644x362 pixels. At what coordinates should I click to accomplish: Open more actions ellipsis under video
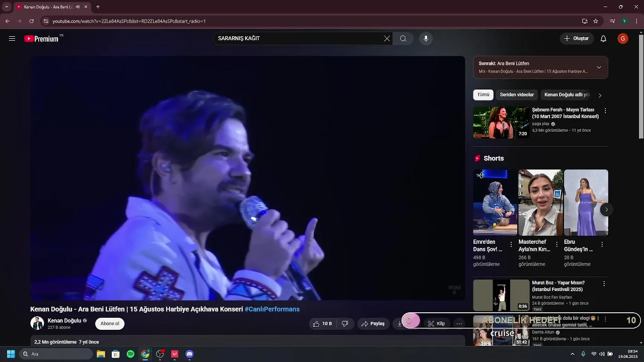459,324
